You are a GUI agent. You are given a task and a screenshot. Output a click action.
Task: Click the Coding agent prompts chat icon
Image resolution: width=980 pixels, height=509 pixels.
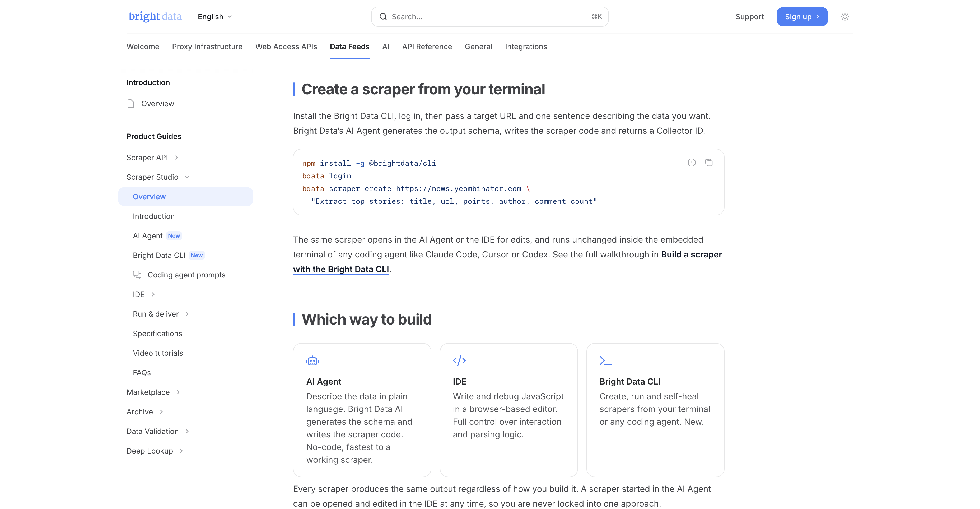pos(137,275)
